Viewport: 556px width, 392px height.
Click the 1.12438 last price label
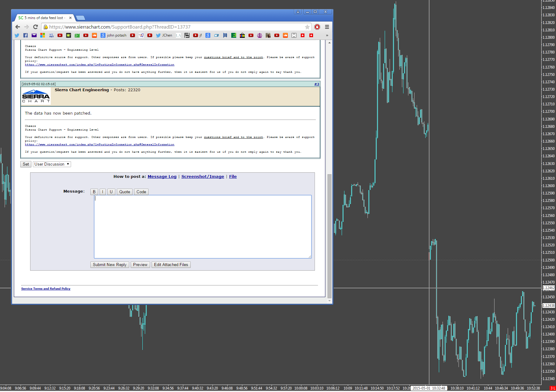point(548,305)
